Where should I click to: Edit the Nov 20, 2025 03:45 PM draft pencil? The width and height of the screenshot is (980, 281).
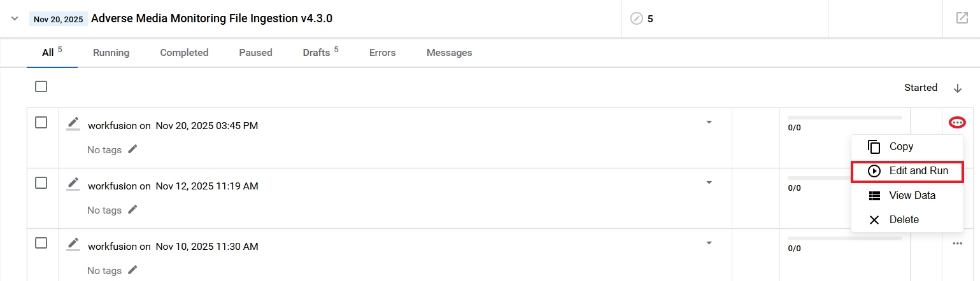(x=73, y=123)
